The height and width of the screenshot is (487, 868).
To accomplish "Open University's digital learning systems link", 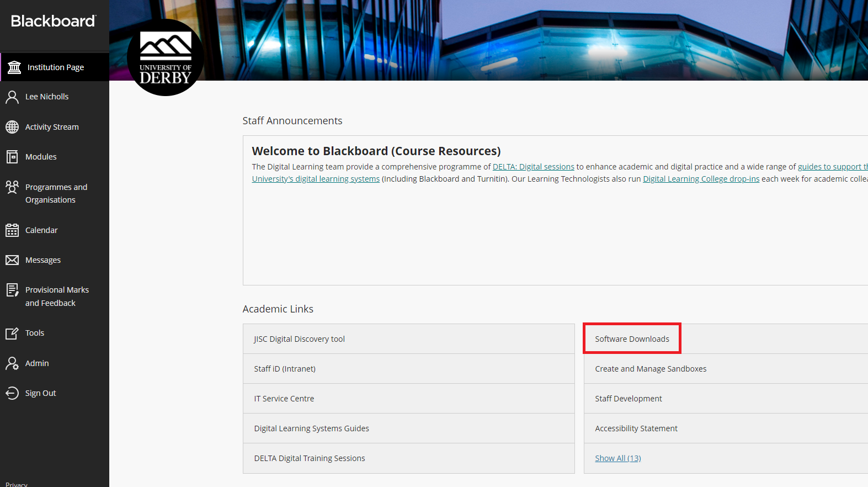I will (316, 179).
